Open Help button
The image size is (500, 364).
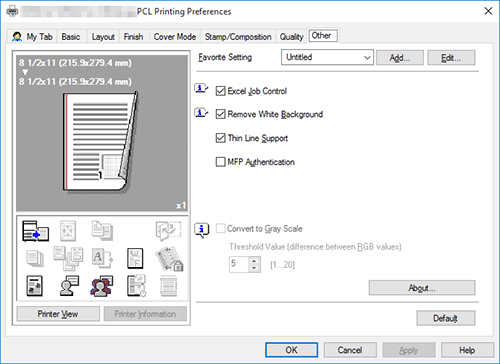tap(467, 350)
